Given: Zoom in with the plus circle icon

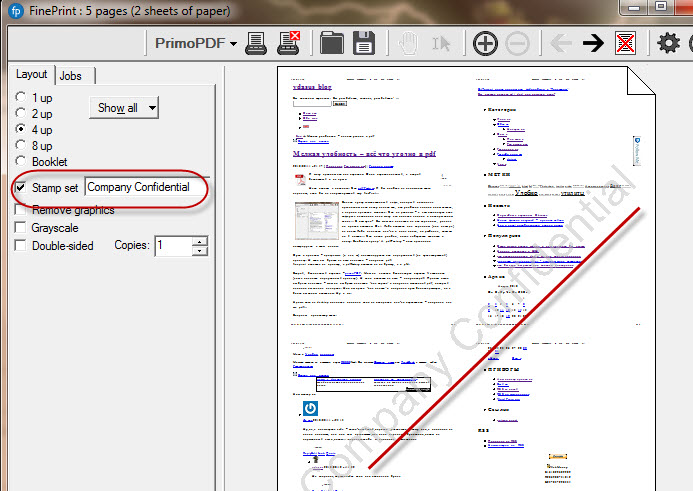Looking at the screenshot, I should (485, 43).
